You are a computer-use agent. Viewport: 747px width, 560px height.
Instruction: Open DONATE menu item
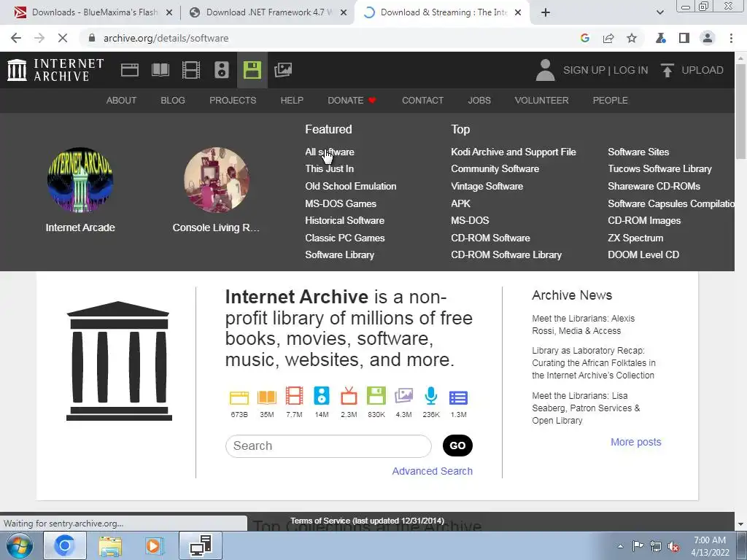[x=352, y=101]
